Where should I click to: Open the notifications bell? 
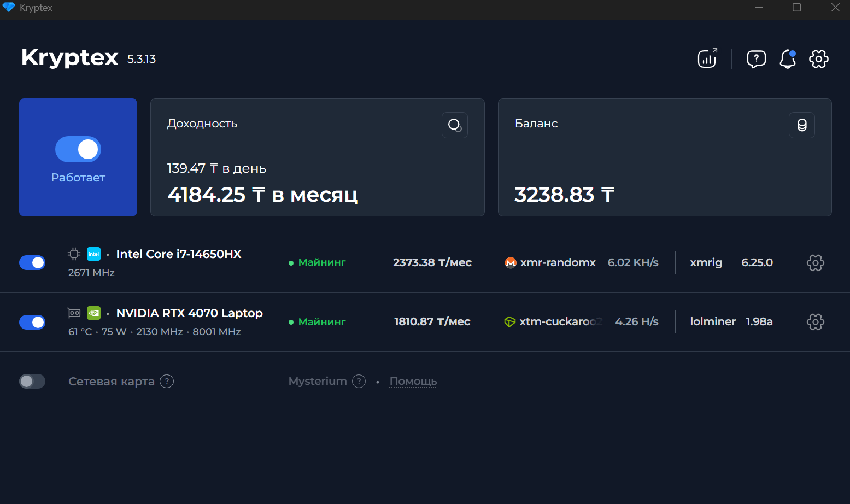click(x=787, y=58)
